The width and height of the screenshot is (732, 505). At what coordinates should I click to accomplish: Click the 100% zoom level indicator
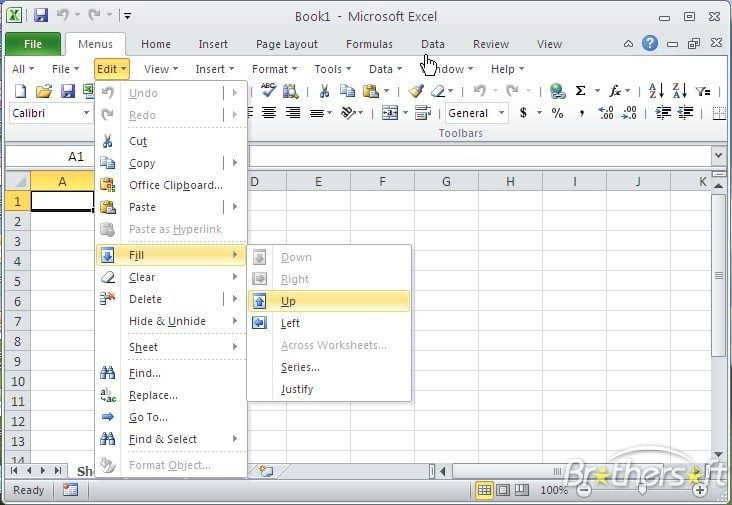554,490
